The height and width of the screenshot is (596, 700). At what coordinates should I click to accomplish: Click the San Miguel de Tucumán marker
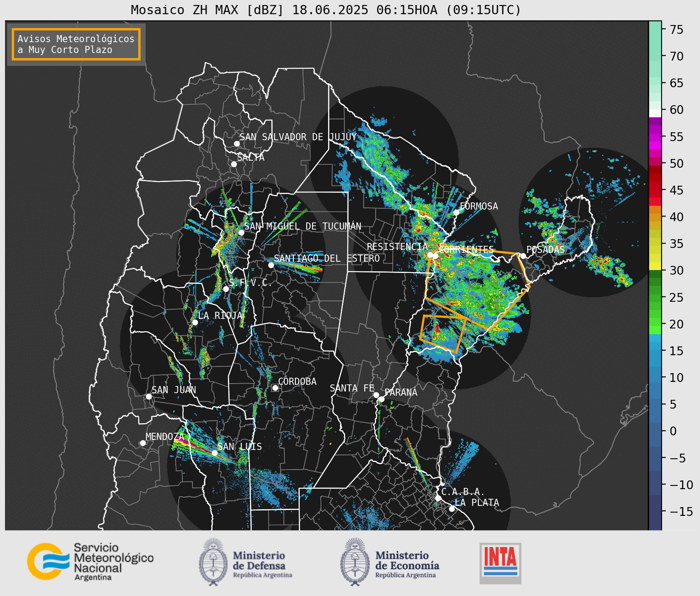click(241, 232)
